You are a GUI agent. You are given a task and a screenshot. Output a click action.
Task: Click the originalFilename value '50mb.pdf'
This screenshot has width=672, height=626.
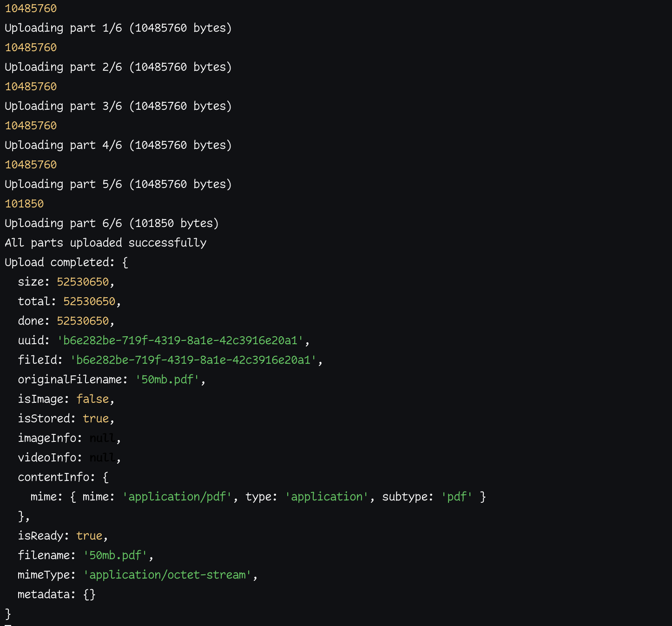coord(167,380)
